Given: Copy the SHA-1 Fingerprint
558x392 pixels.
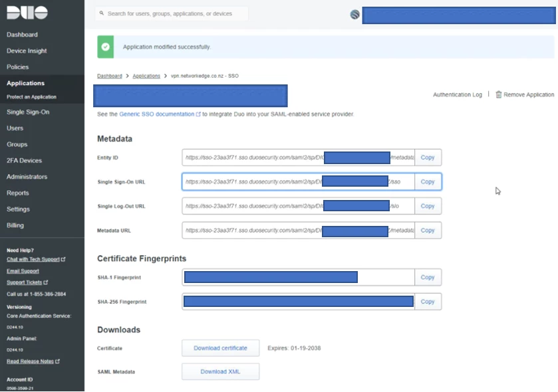Looking at the screenshot, I should point(428,277).
